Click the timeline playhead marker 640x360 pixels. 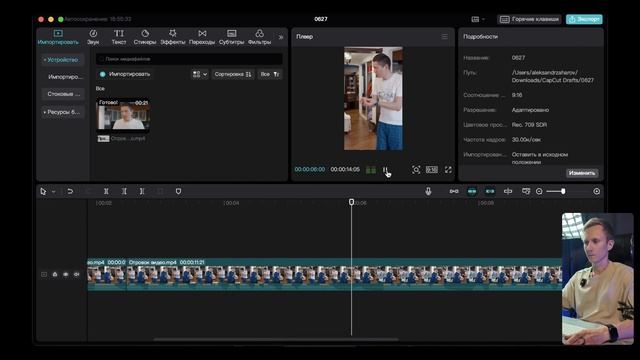(x=351, y=202)
